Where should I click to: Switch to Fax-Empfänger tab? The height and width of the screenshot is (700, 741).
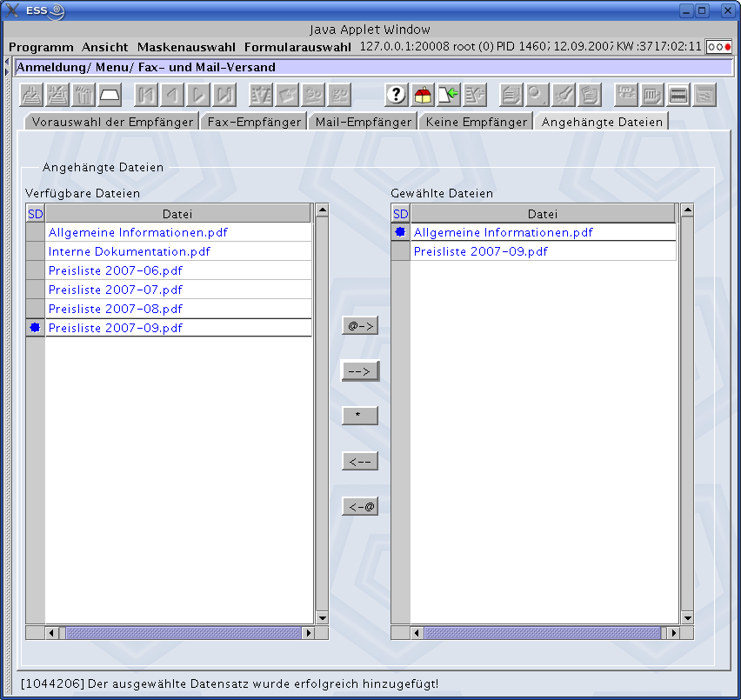coord(254,122)
